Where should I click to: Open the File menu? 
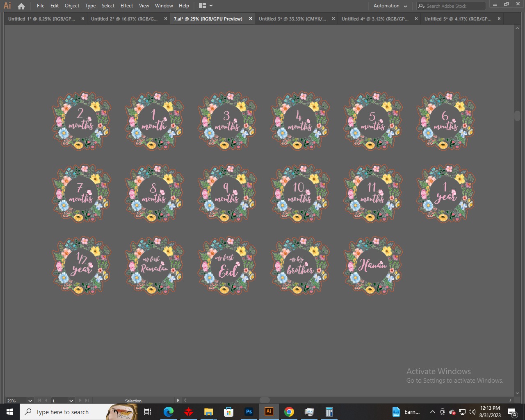tap(41, 6)
